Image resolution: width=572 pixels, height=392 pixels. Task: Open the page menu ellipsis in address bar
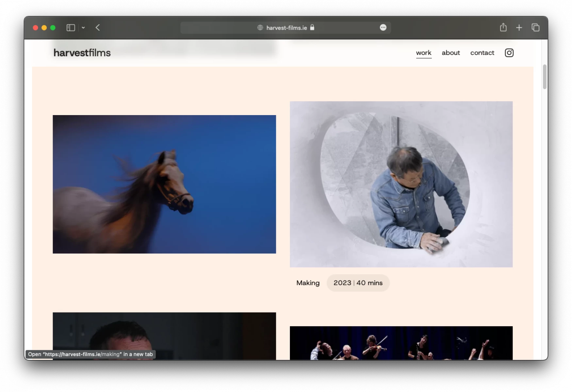383,27
